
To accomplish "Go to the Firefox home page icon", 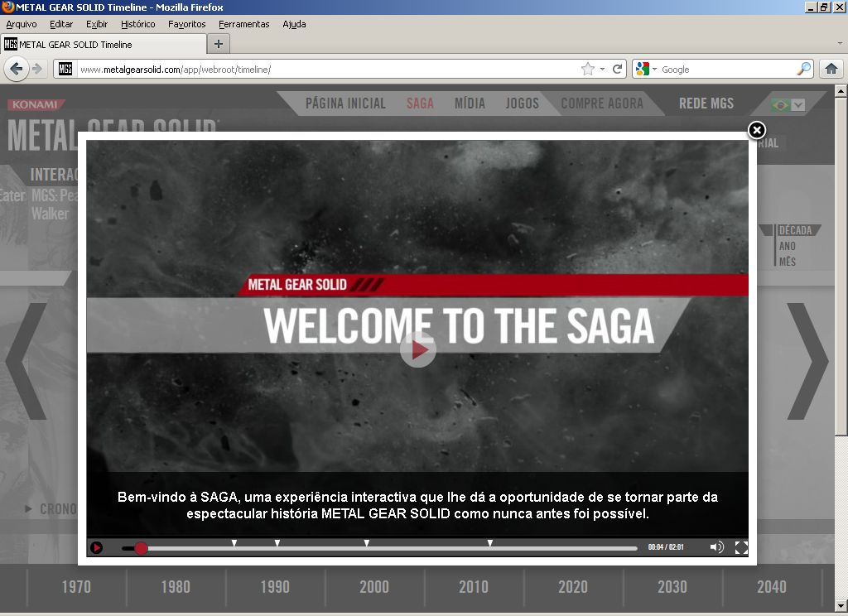I will [x=831, y=70].
